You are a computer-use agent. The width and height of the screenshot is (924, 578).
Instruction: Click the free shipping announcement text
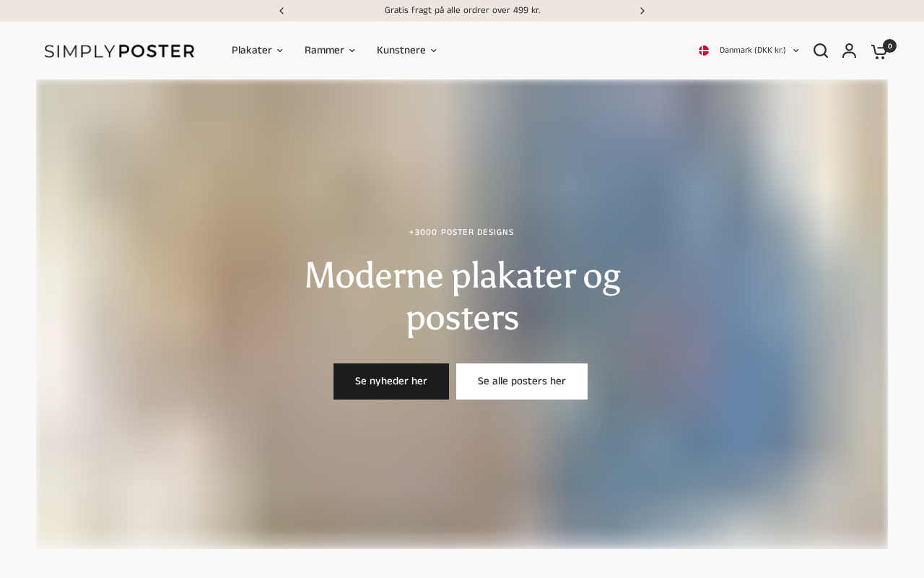pyautogui.click(x=462, y=11)
